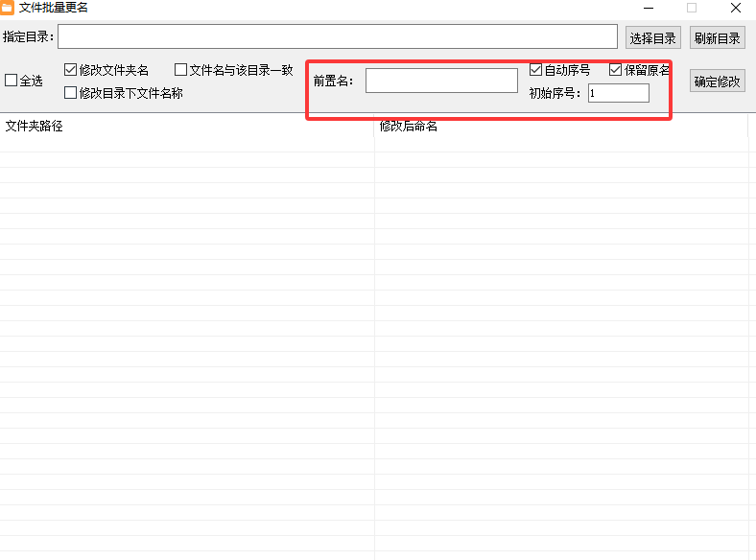Enable 文件名与该目录一致 checkbox
The height and width of the screenshot is (560, 756).
pyautogui.click(x=180, y=69)
